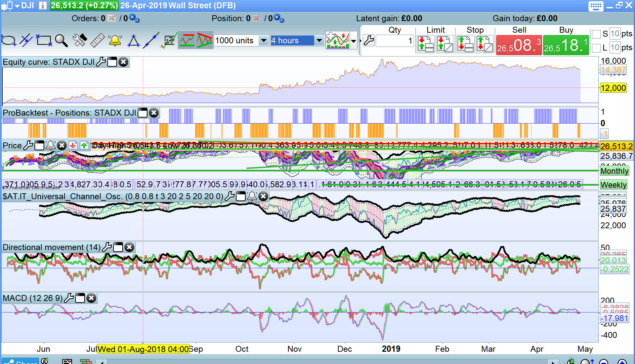Toggle the L limit points checkbox

(596, 48)
